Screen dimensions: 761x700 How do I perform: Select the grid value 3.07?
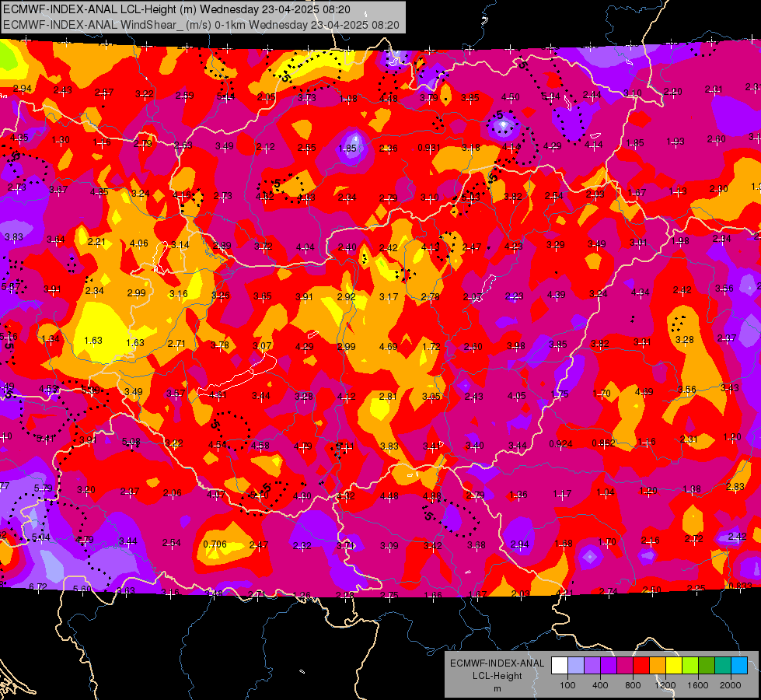[262, 346]
